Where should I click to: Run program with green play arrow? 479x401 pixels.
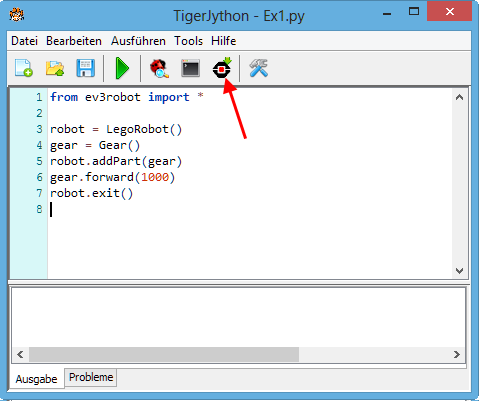tap(122, 68)
